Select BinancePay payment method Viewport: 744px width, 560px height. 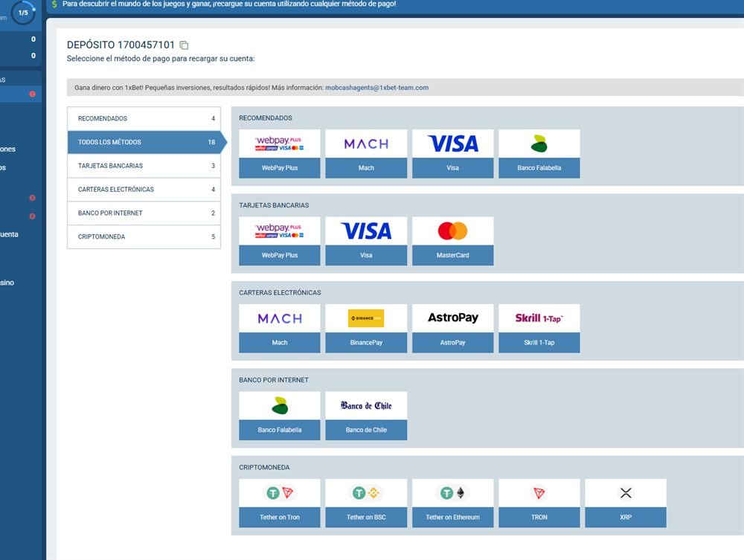(x=366, y=328)
